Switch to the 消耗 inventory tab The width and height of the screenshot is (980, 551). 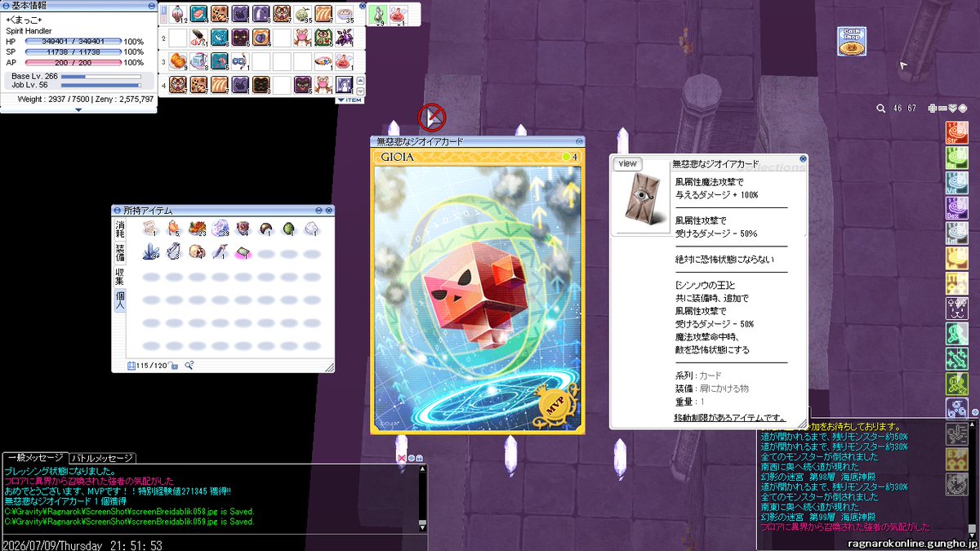[x=119, y=229]
